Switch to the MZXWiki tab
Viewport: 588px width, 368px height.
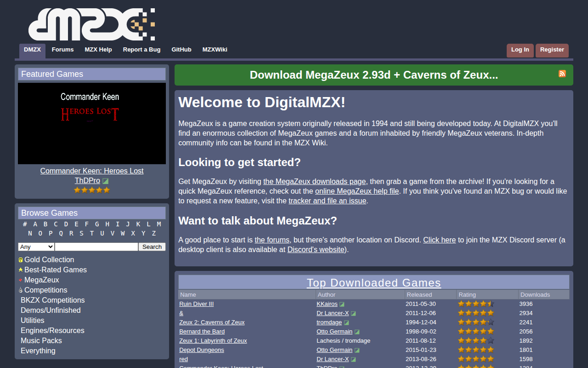(215, 50)
